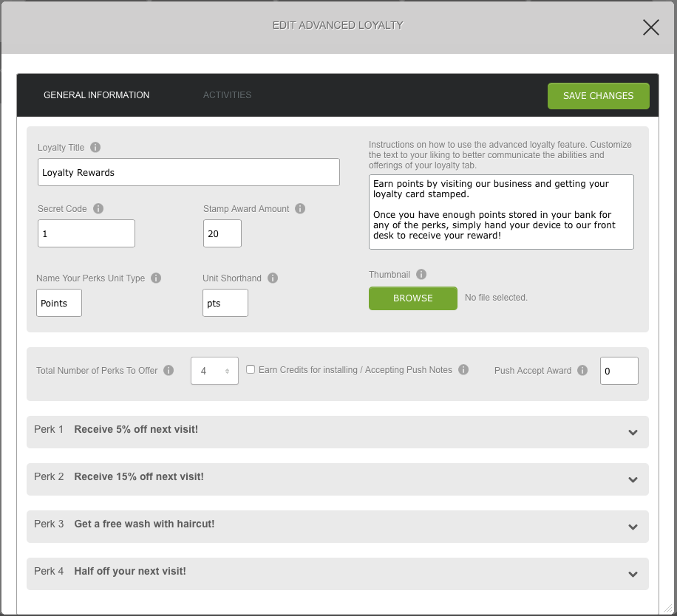The image size is (677, 616).
Task: Expand Perk 3 free wash with haircut
Action: click(x=633, y=527)
